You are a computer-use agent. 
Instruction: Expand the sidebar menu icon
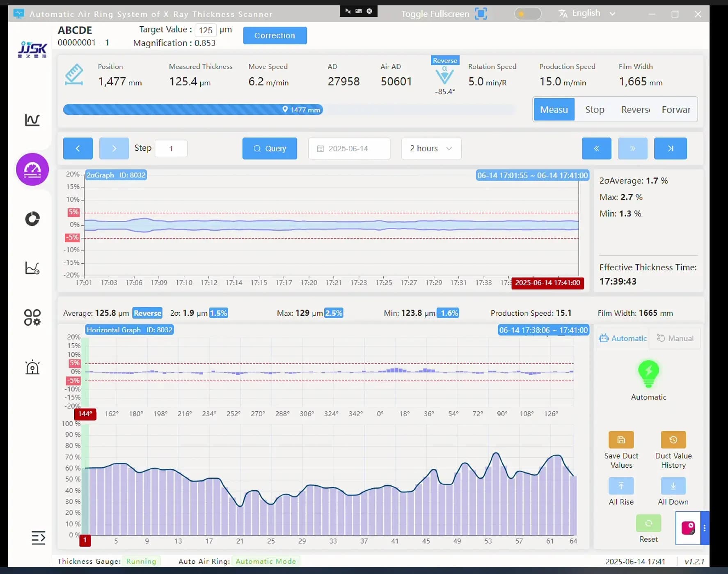(x=38, y=537)
